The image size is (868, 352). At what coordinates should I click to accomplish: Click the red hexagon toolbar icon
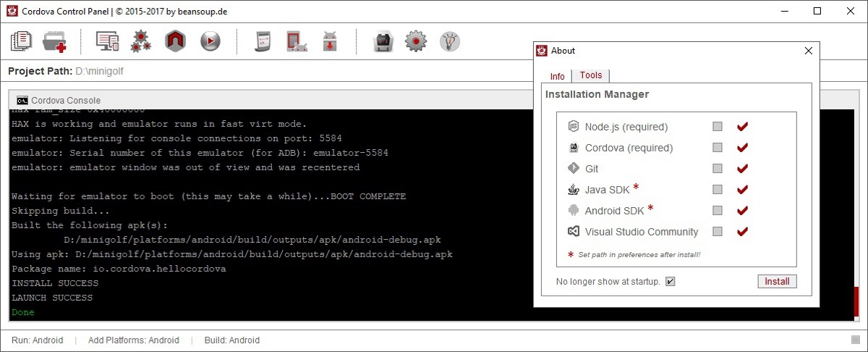pyautogui.click(x=176, y=41)
